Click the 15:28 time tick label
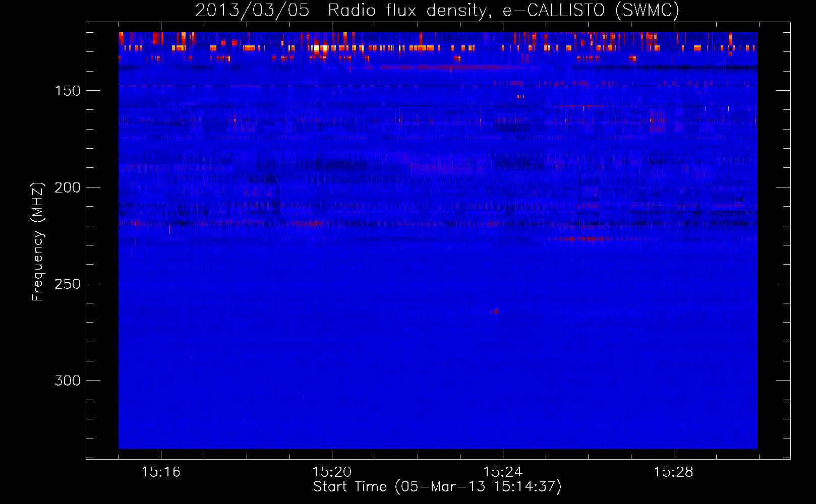This screenshot has width=816, height=504. tap(674, 472)
